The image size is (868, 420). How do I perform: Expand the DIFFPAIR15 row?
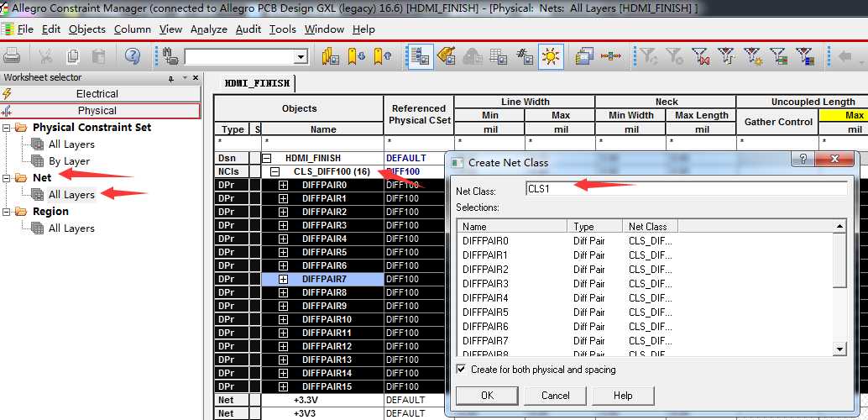(x=284, y=386)
